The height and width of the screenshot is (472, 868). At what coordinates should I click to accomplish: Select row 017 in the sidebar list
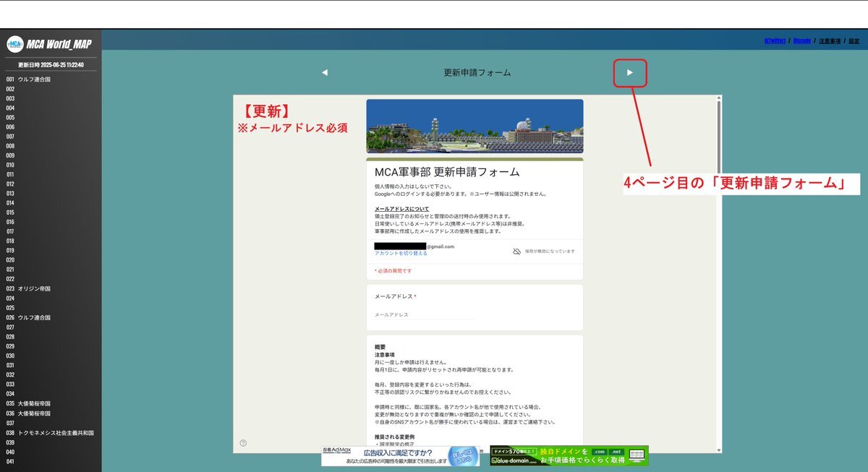(x=51, y=231)
